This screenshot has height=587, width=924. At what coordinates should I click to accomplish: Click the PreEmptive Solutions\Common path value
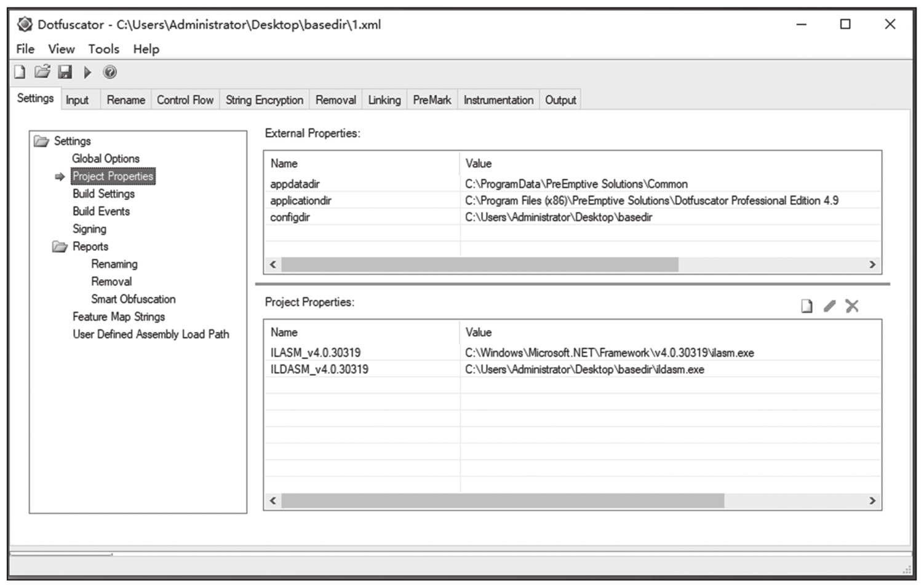point(576,184)
